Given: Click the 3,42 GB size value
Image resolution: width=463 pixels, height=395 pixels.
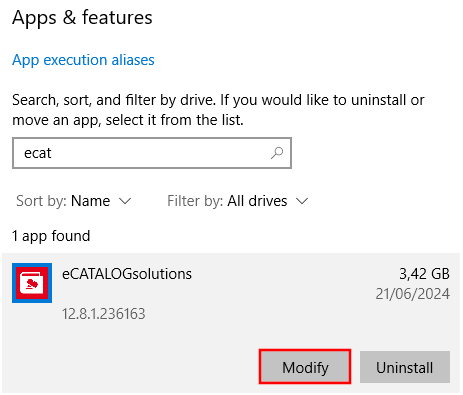Looking at the screenshot, I should tap(424, 274).
